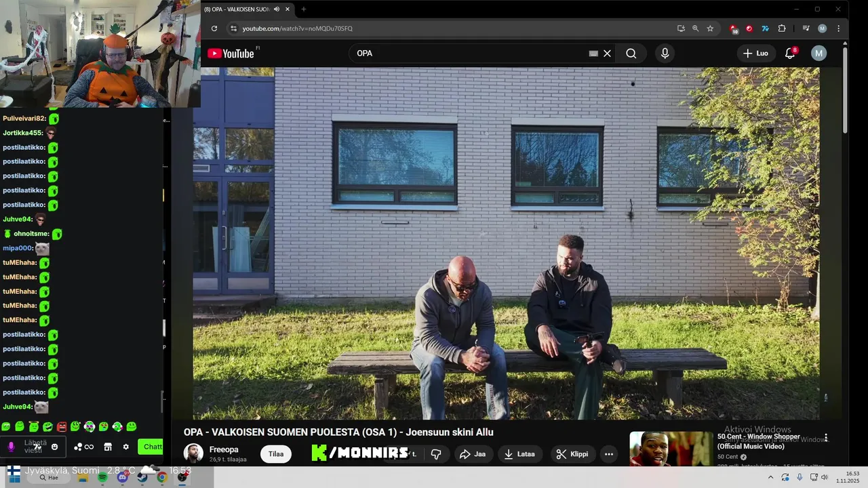Open File Explorer from the taskbar
868x488 pixels.
tap(83, 477)
